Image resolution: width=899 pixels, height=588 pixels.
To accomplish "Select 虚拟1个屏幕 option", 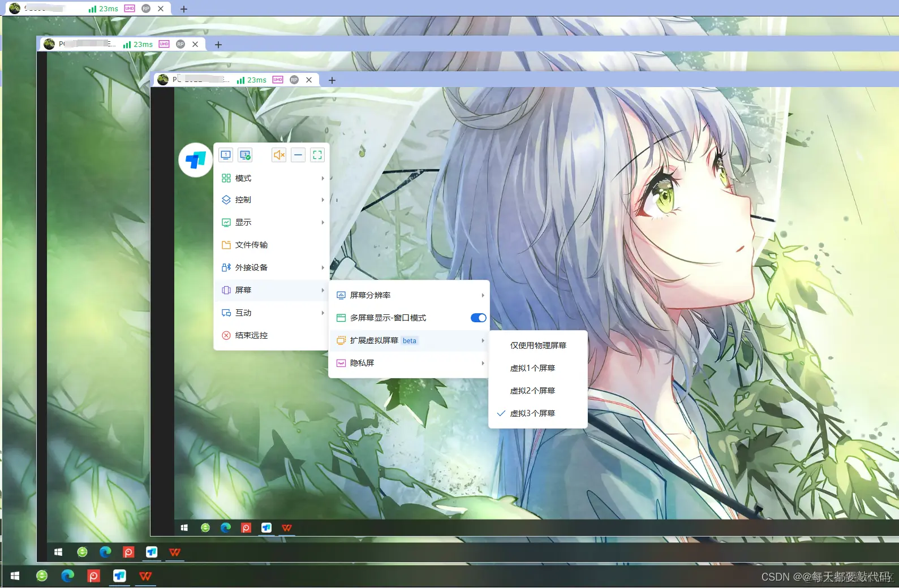I will (x=538, y=368).
